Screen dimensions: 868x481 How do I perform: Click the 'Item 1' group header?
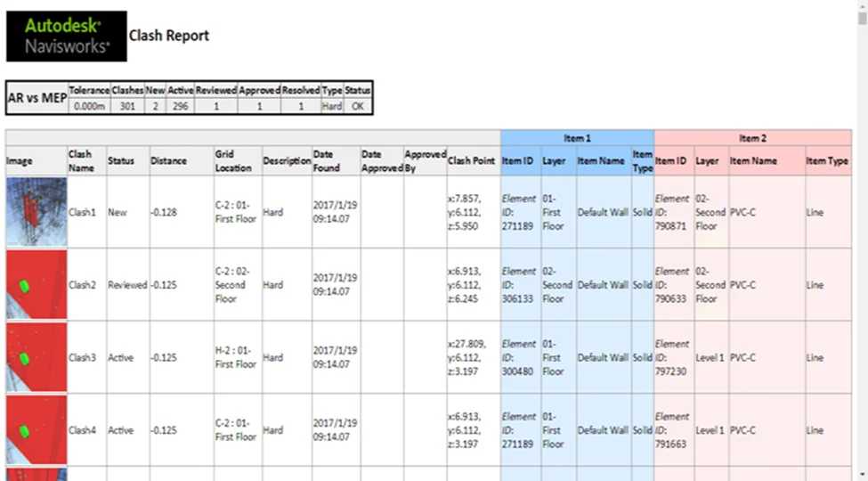tap(578, 138)
